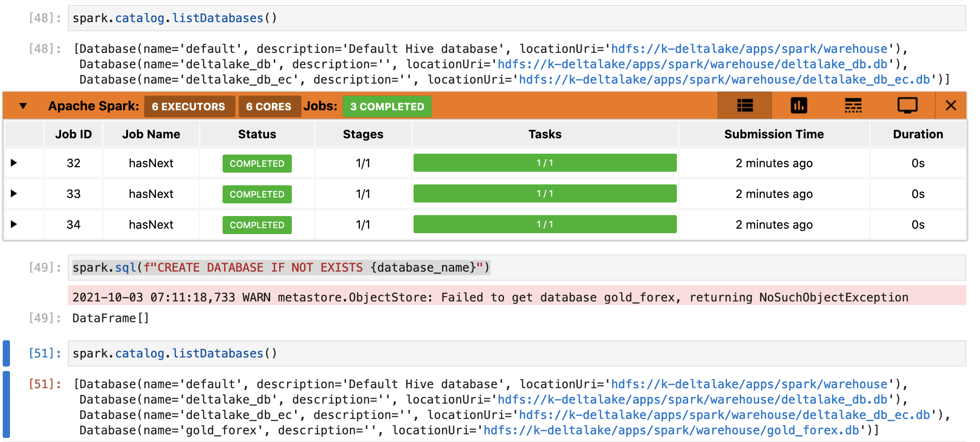Click the '2 minutes ago' cell for job 32

click(x=774, y=163)
